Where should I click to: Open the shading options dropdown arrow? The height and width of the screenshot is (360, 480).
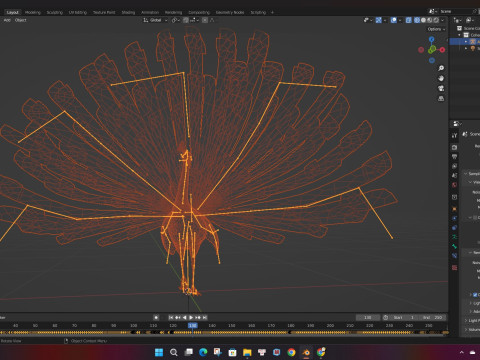(442, 20)
